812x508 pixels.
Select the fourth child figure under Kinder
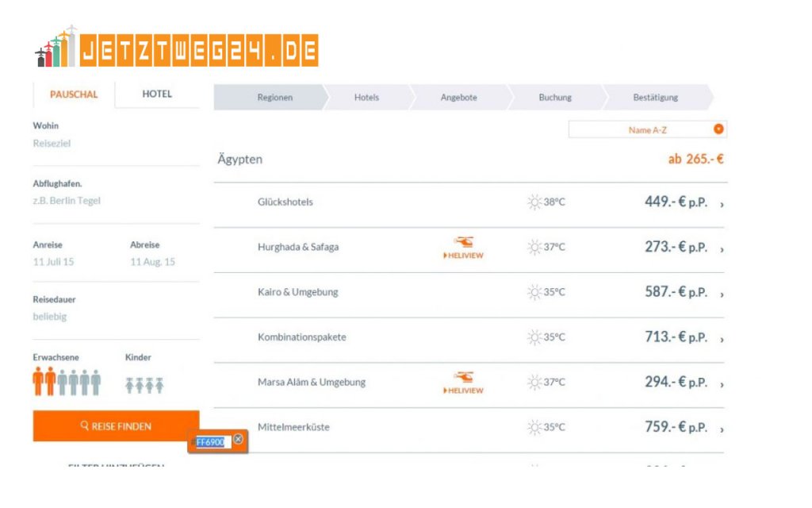[159, 385]
